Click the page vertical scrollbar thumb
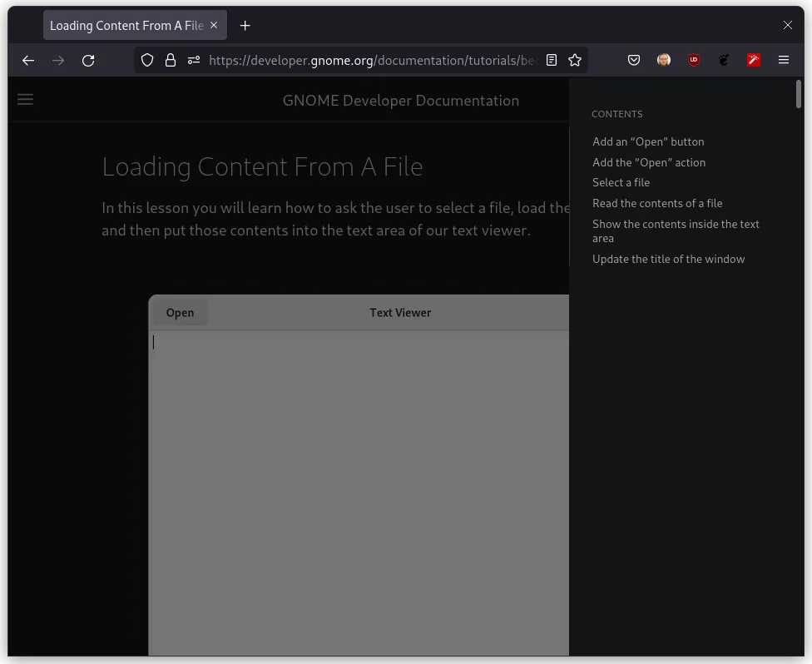This screenshot has width=812, height=664. (x=799, y=94)
